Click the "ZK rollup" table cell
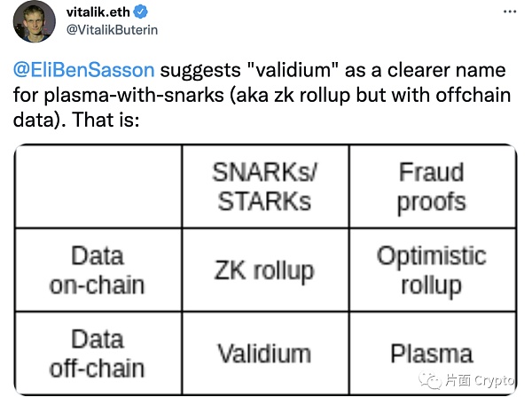The height and width of the screenshot is (405, 532). pos(264,270)
